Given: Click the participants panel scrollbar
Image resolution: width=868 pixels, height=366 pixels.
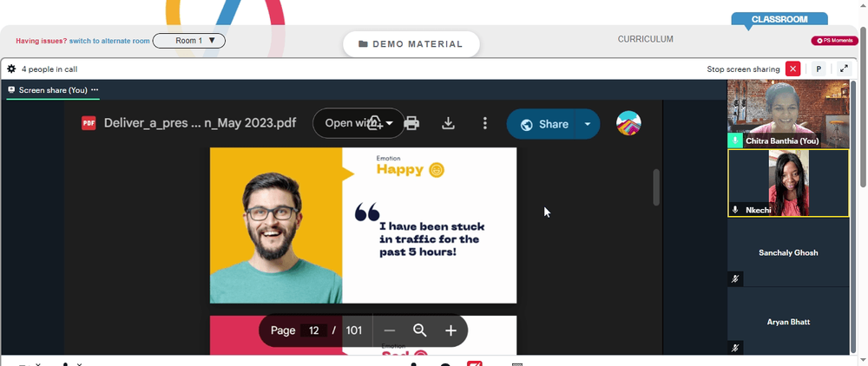Looking at the screenshot, I should pyautogui.click(x=853, y=216).
